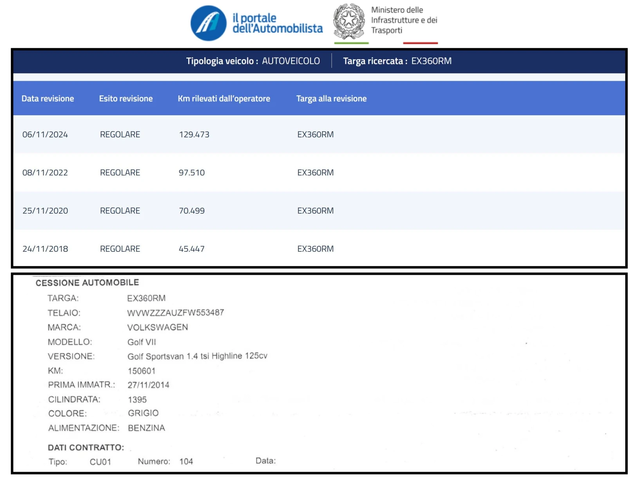640x480 pixels.
Task: Click the blue Portale dell'Automobilista road logo
Action: click(208, 22)
